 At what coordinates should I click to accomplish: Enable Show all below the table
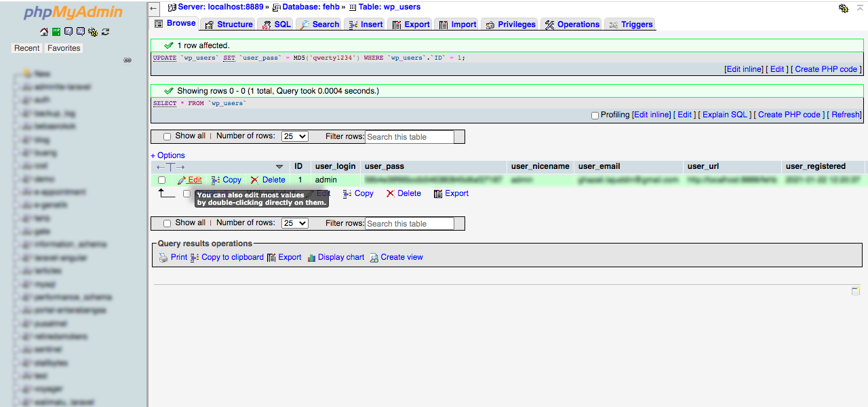point(167,223)
